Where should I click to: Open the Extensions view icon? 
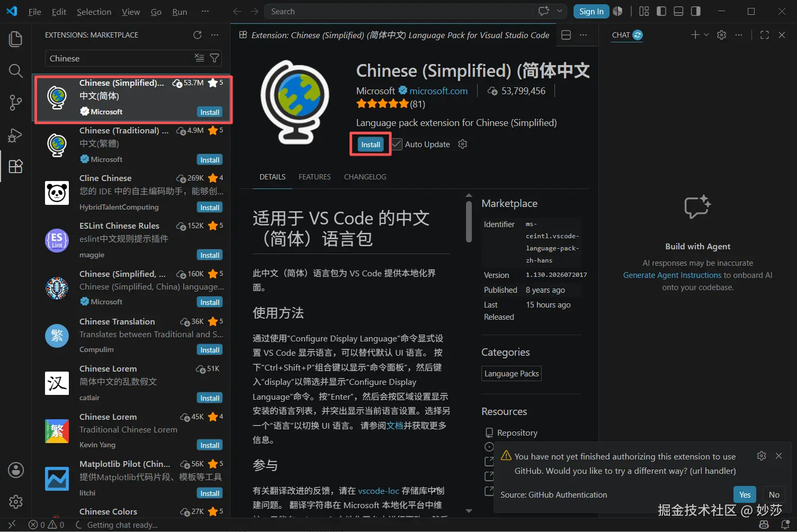(x=16, y=166)
